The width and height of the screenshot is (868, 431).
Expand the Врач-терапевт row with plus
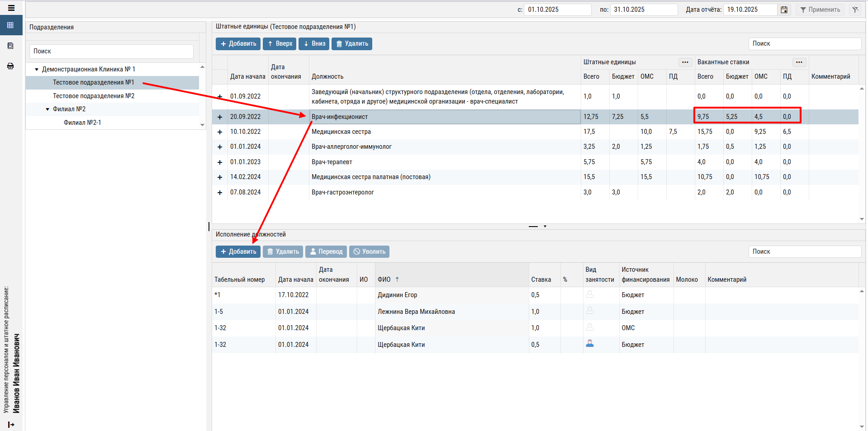point(220,162)
